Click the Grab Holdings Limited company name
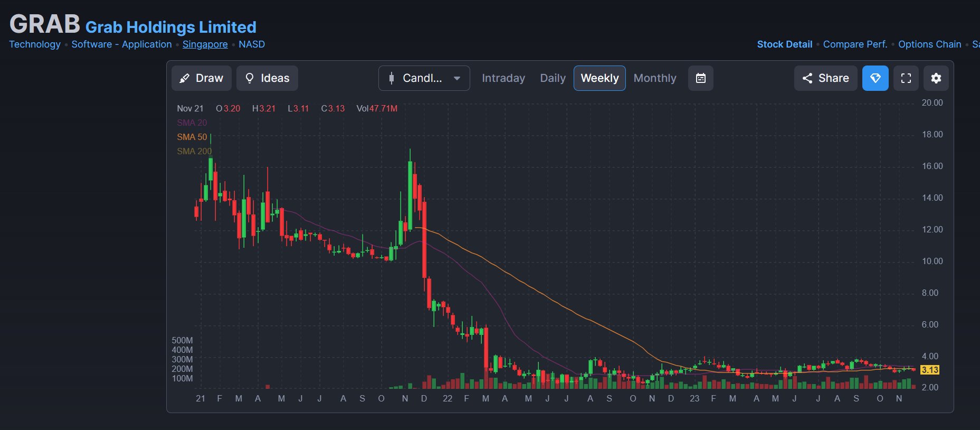Viewport: 980px width, 430px height. pyautogui.click(x=171, y=27)
